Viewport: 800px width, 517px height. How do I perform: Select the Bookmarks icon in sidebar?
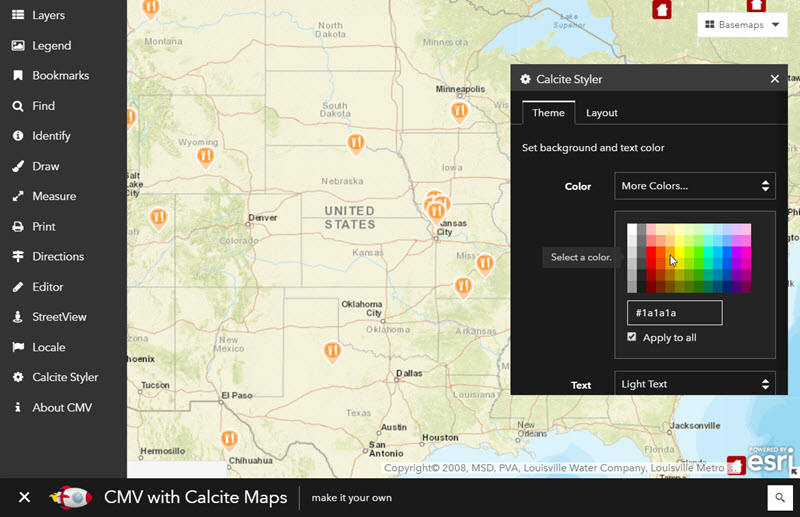18,76
